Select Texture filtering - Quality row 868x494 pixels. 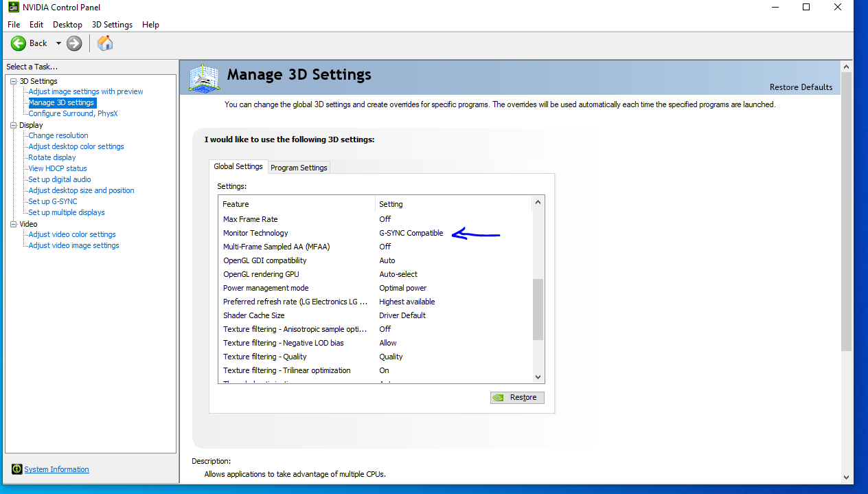[375, 357]
